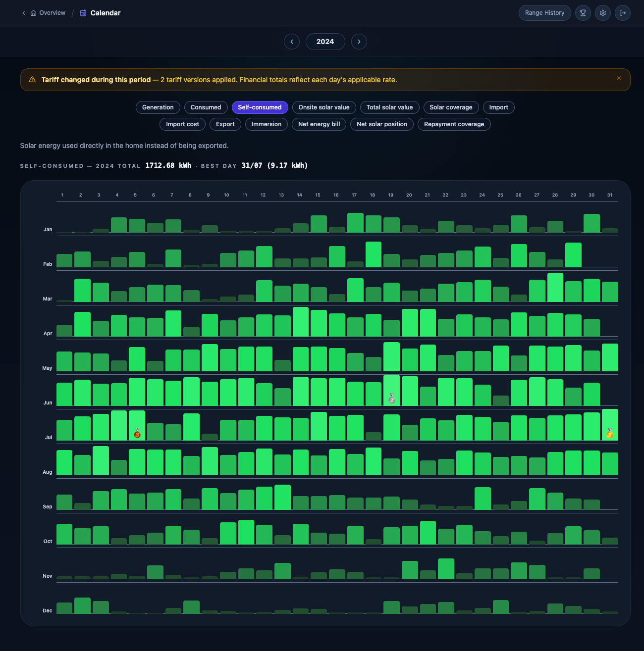Click the Calendar breadcrumb icon

[x=83, y=13]
